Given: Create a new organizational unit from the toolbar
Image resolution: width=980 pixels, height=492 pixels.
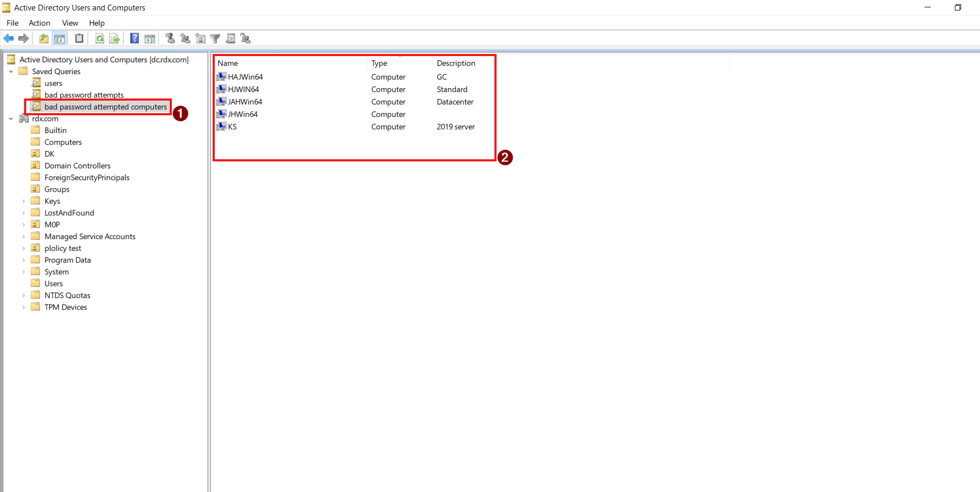Looking at the screenshot, I should [200, 38].
